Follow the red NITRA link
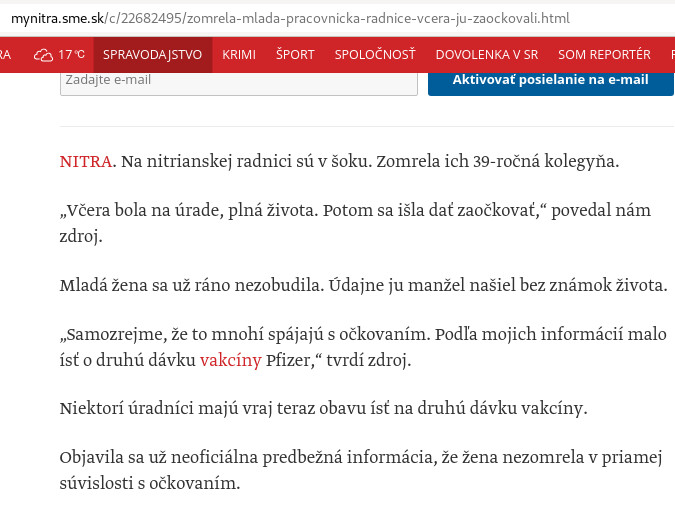The image size is (675, 514). [x=86, y=161]
